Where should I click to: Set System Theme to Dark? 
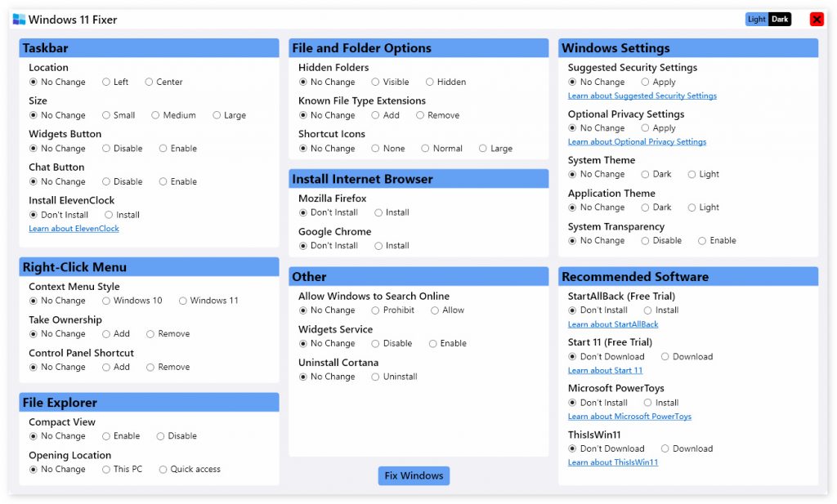click(x=645, y=174)
